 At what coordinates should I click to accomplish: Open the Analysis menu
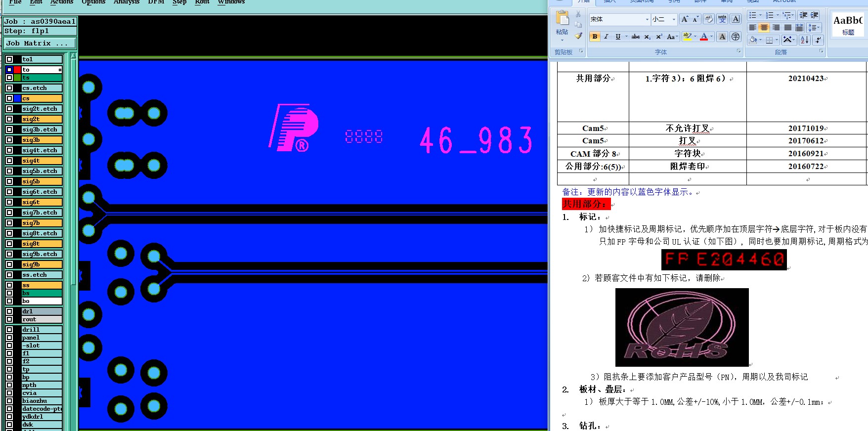click(127, 2)
